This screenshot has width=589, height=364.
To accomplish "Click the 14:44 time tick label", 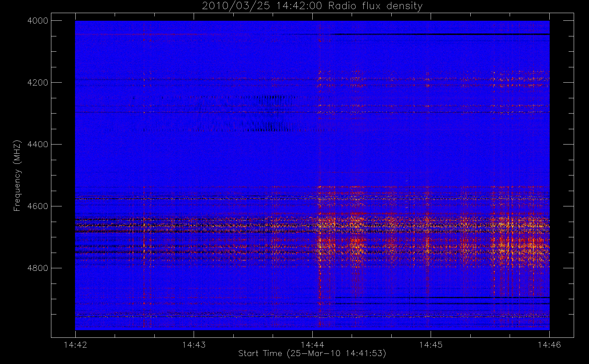I will coord(312,345).
